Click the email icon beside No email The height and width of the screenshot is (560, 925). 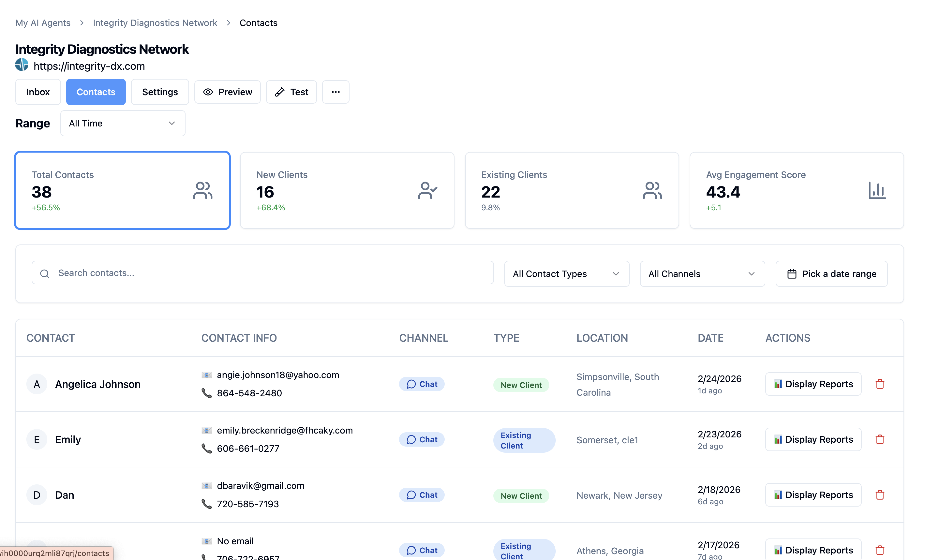(207, 541)
